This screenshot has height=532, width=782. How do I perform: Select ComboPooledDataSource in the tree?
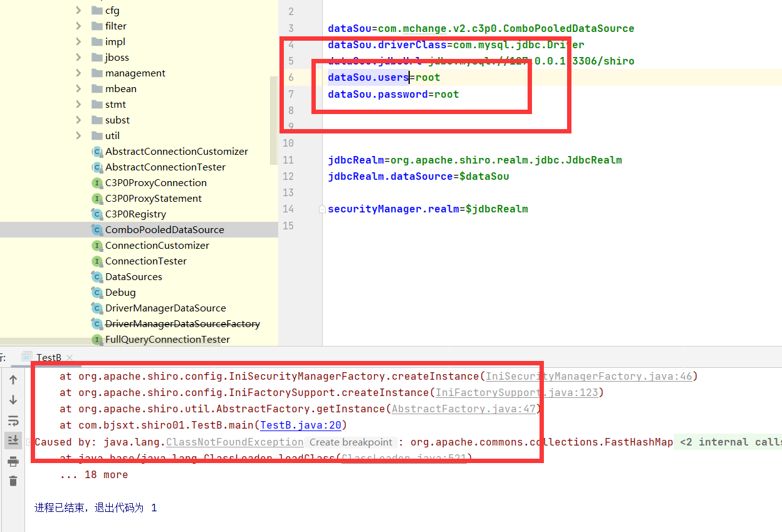coord(165,229)
